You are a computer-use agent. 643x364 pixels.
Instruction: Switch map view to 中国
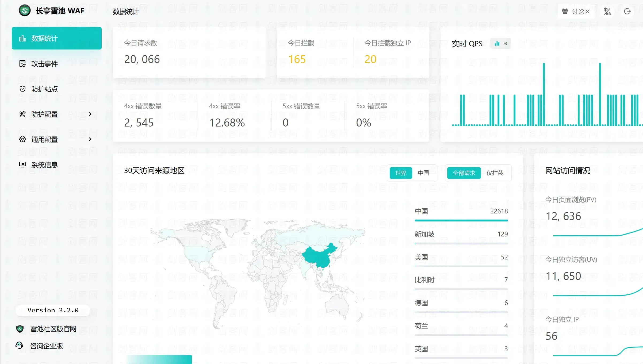pyautogui.click(x=423, y=173)
